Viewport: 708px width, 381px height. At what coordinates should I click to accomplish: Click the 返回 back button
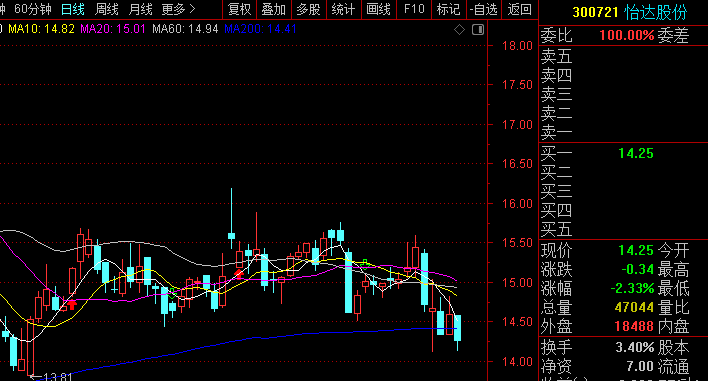(x=519, y=9)
